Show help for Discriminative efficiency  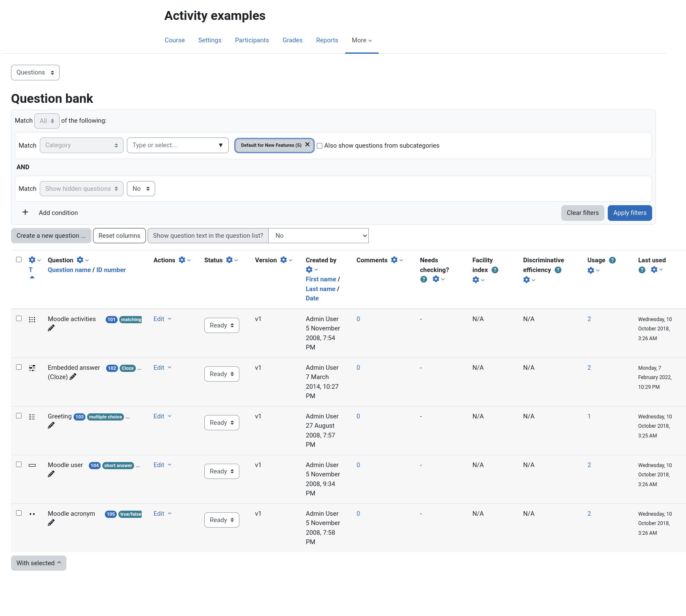tap(558, 270)
